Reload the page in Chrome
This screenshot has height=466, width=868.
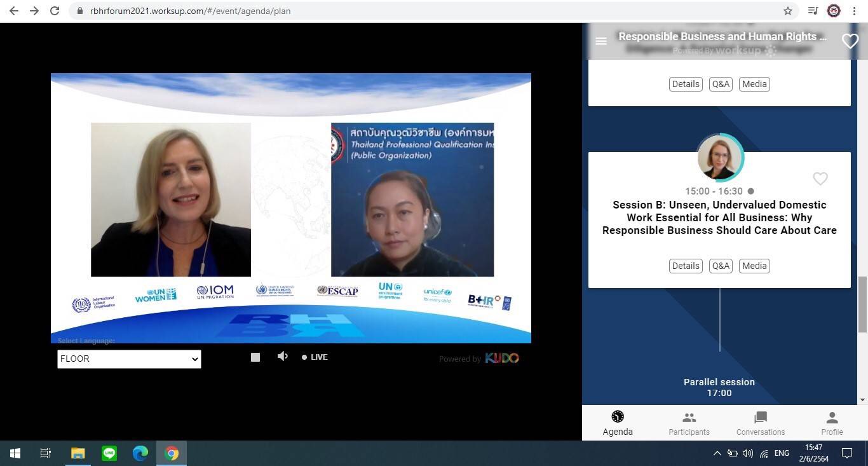point(55,11)
